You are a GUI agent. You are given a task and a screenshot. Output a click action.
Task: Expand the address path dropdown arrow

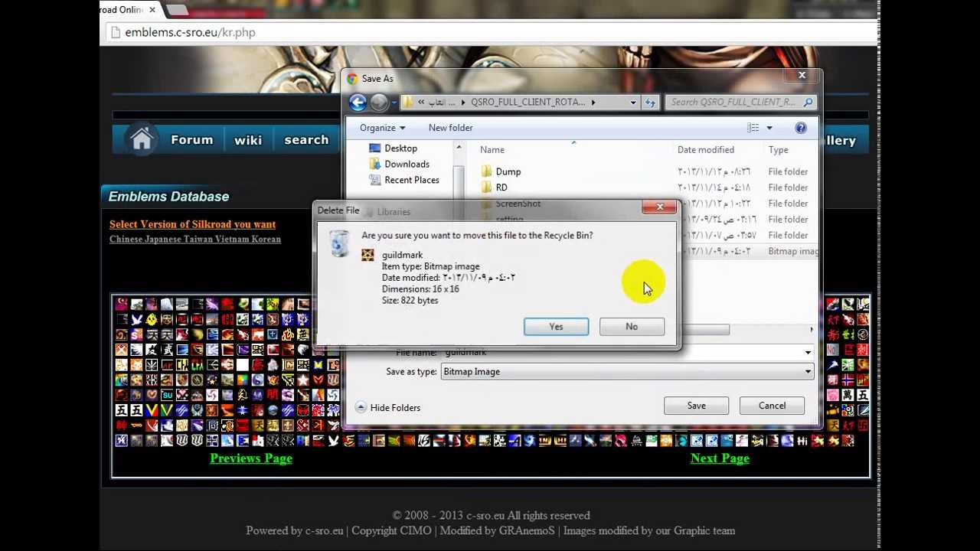click(633, 102)
